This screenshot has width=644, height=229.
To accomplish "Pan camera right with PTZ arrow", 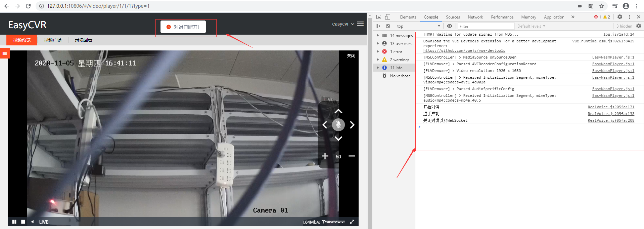I will click(x=352, y=125).
